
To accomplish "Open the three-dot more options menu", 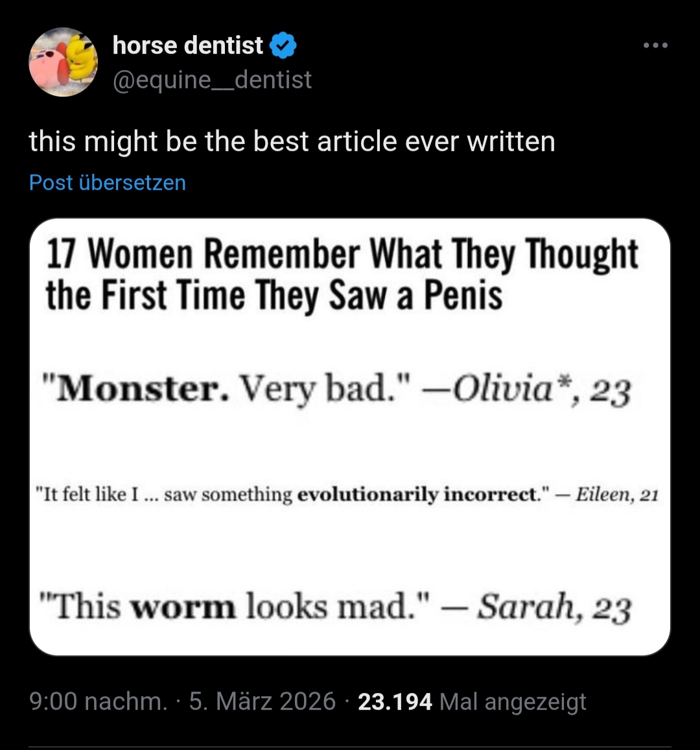I will click(x=655, y=46).
